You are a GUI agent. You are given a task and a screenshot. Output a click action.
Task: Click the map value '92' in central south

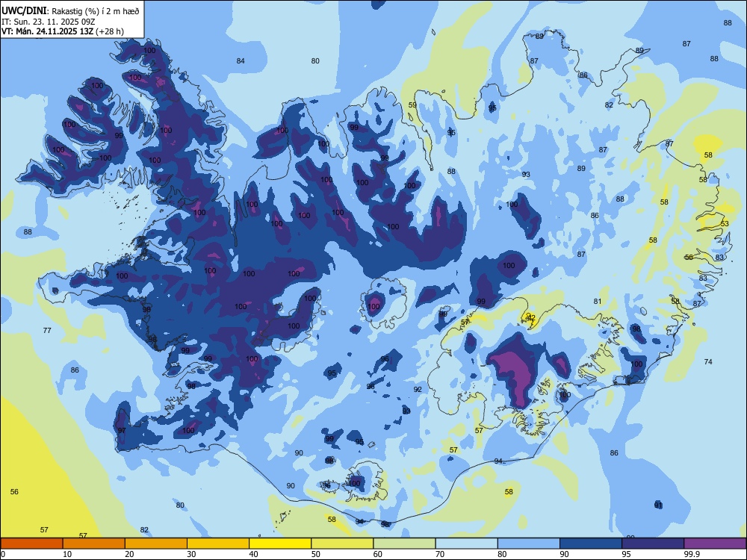point(418,390)
